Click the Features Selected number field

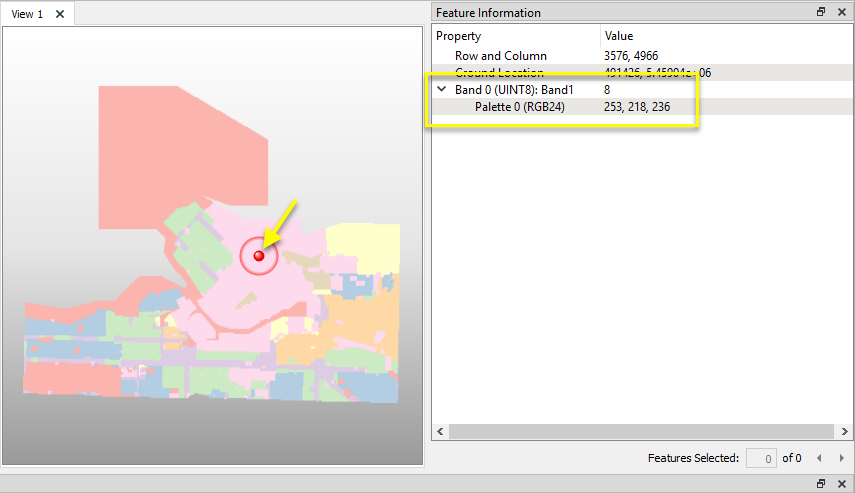click(762, 458)
